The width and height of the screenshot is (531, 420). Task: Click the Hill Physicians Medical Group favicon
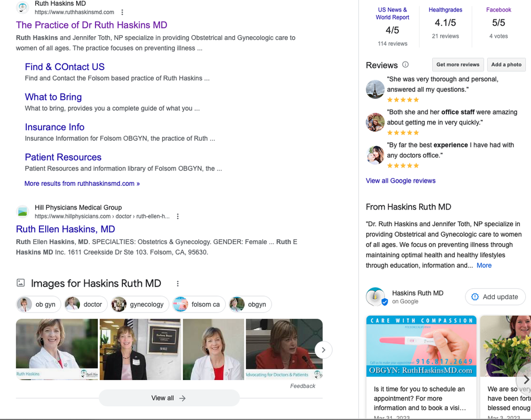(x=23, y=212)
